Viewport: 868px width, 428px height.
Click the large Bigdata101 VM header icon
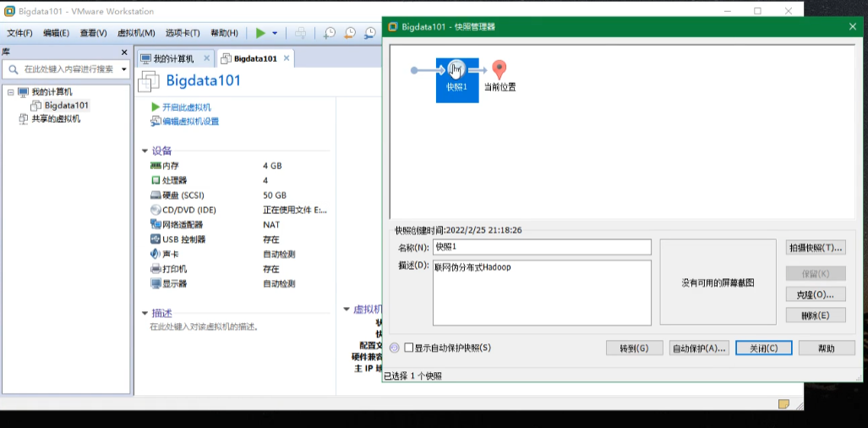(149, 81)
